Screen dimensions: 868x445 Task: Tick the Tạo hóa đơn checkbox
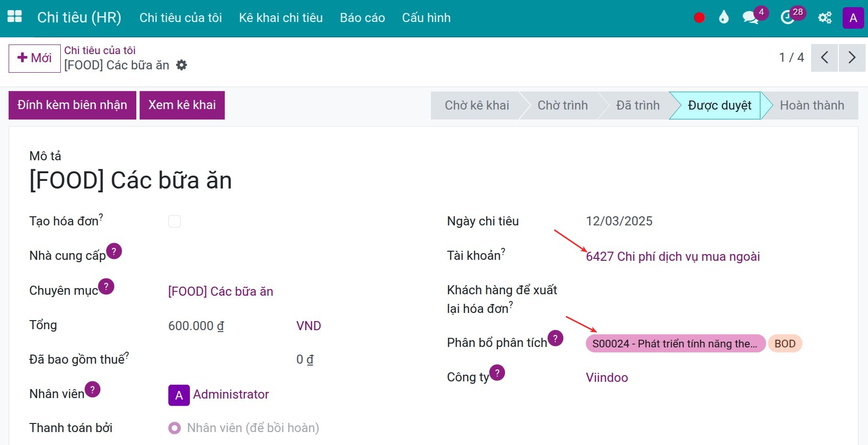(x=175, y=221)
